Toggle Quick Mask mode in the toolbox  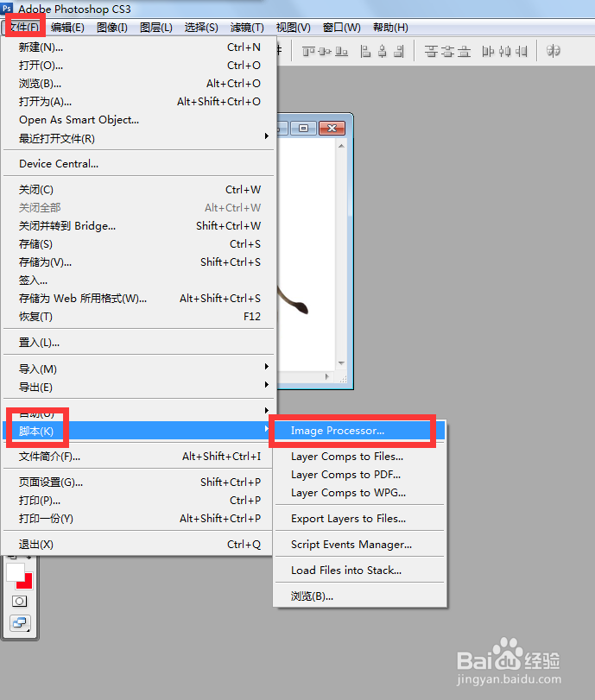point(19,602)
